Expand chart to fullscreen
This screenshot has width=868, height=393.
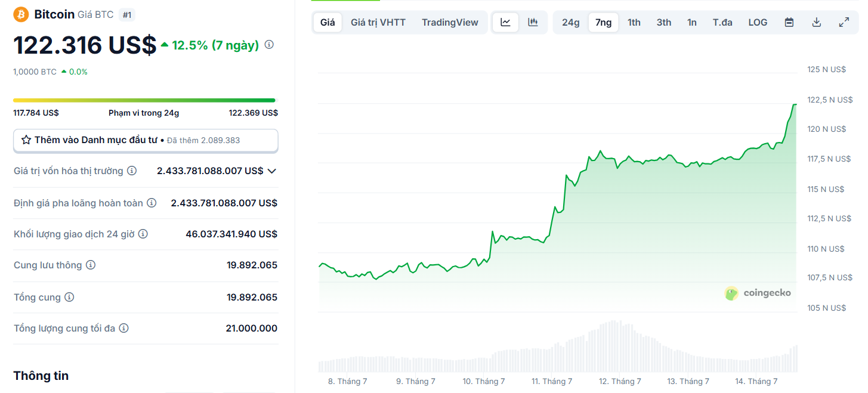(844, 23)
